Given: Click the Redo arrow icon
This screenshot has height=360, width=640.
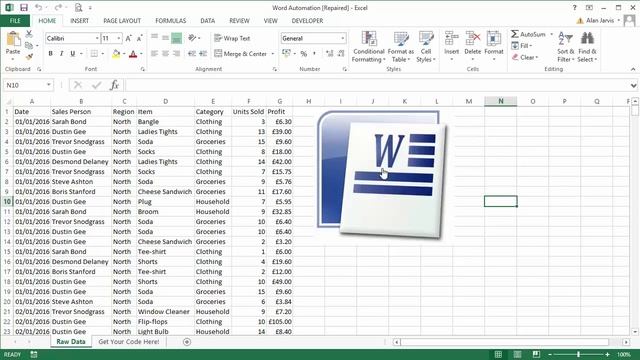Looking at the screenshot, I should click(58, 7).
